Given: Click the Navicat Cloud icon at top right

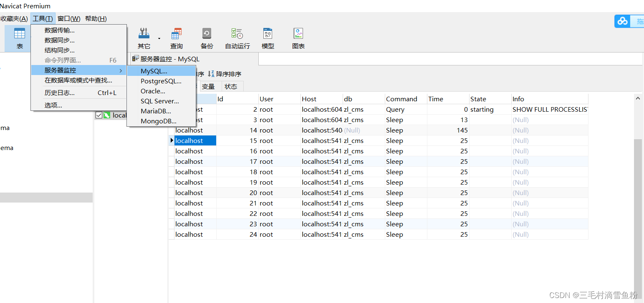Looking at the screenshot, I should [x=623, y=21].
